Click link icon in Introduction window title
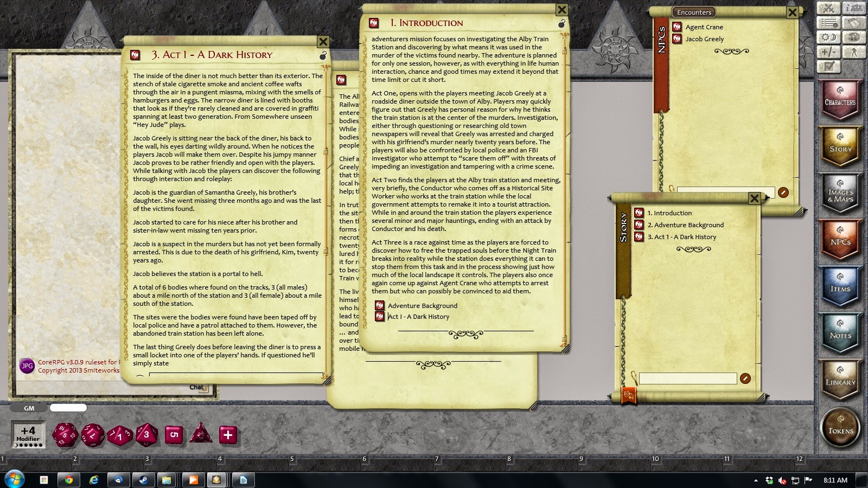868x488 pixels. pos(374,23)
